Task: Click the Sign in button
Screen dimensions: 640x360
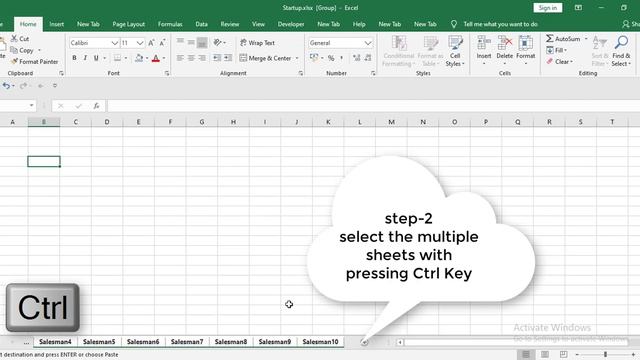Action: click(x=547, y=8)
